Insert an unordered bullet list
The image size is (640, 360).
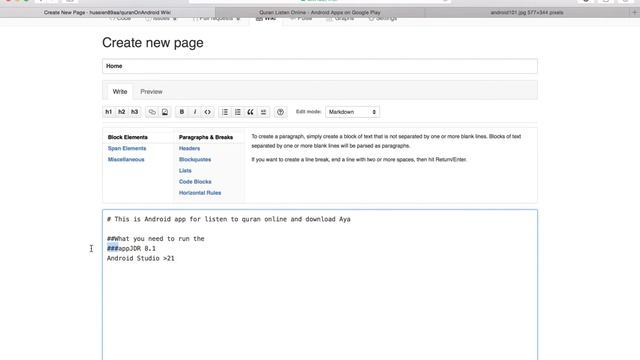(225, 112)
